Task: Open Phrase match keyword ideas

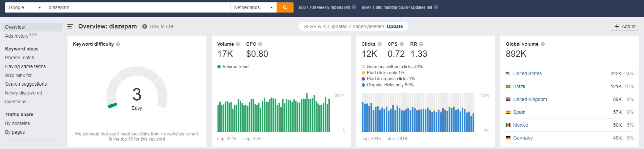Action: click(20, 58)
